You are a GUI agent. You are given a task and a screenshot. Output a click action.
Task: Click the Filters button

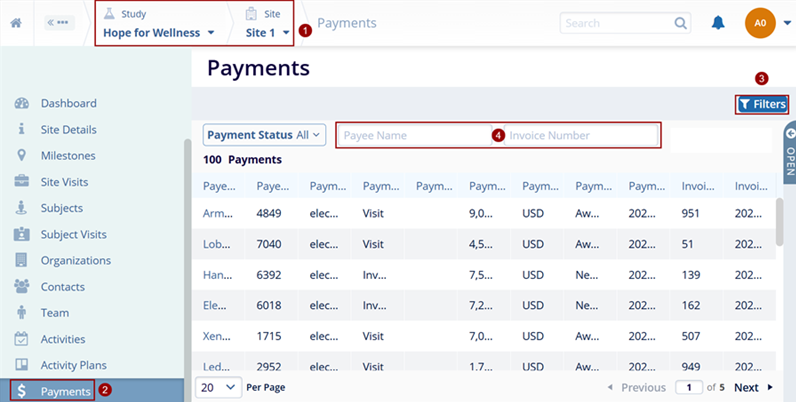pos(761,104)
